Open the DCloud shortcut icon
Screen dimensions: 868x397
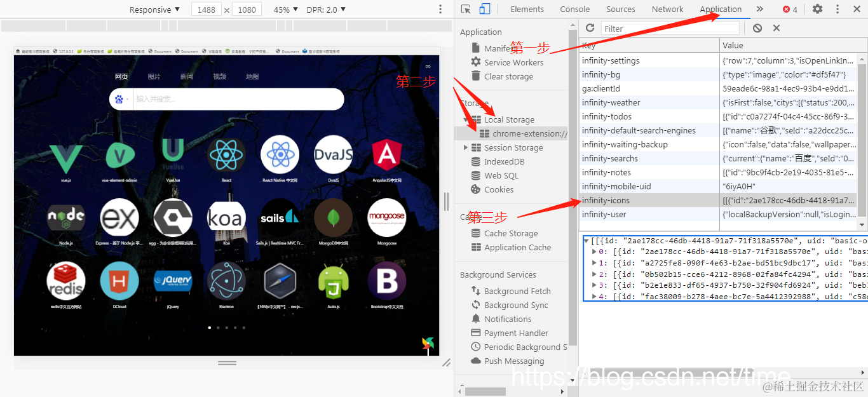click(x=119, y=281)
